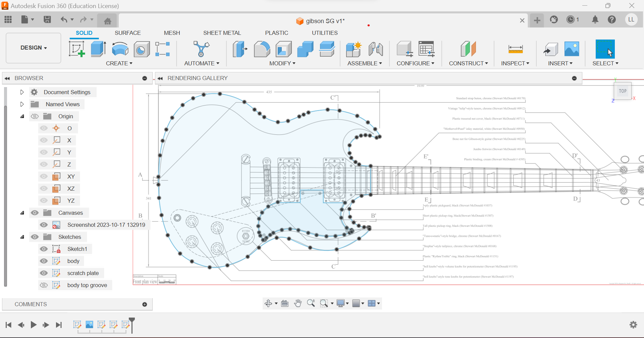Click the Hole tool icon
This screenshot has width=644, height=338.
(142, 50)
